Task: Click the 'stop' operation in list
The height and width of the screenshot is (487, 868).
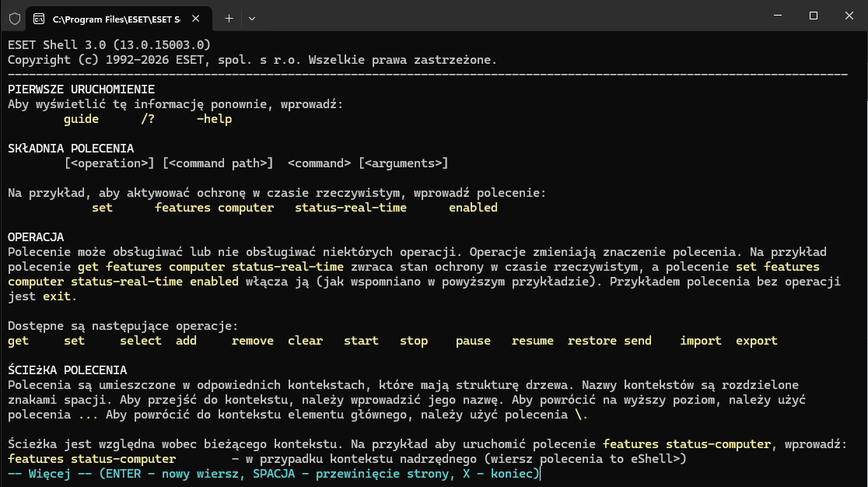Action: (414, 341)
